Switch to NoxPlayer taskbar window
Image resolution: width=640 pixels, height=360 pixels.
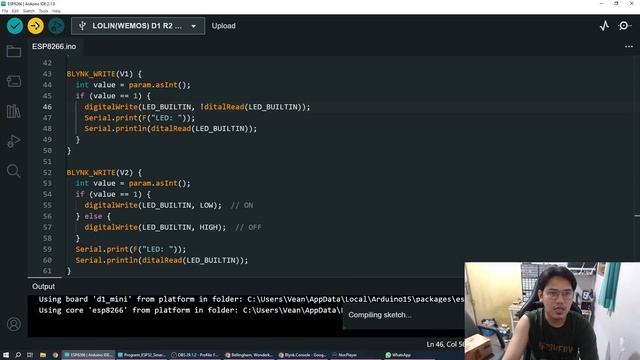point(355,355)
